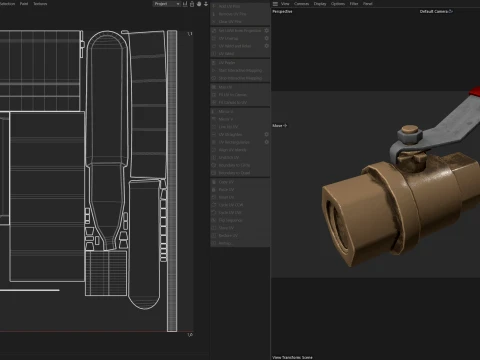This screenshot has width=480, height=360.
Task: Click the Start Interactive Mapping icon
Action: (214, 70)
